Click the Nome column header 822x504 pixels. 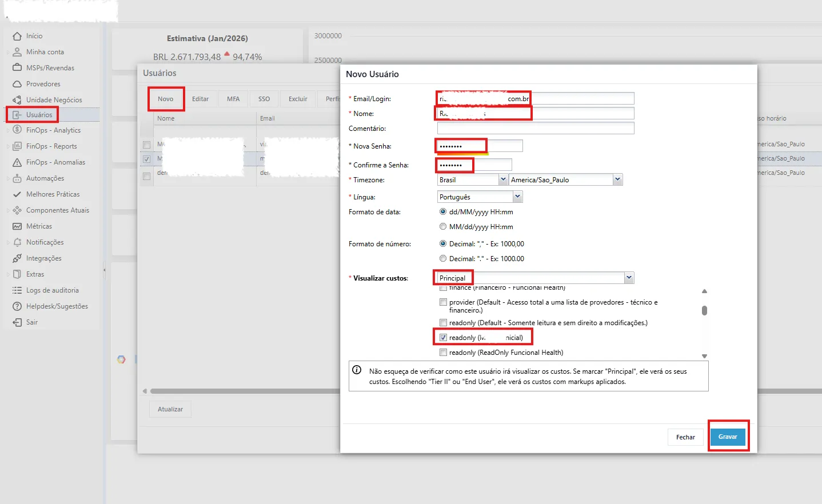(205, 118)
